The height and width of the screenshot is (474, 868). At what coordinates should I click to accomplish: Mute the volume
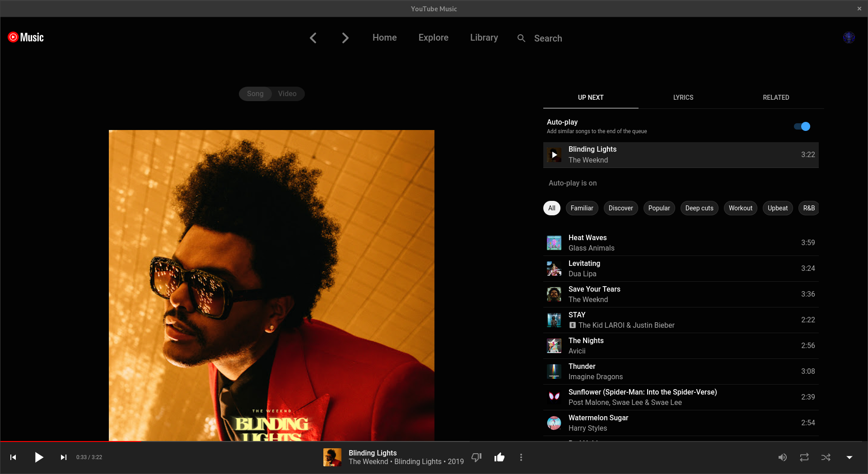pos(782,457)
